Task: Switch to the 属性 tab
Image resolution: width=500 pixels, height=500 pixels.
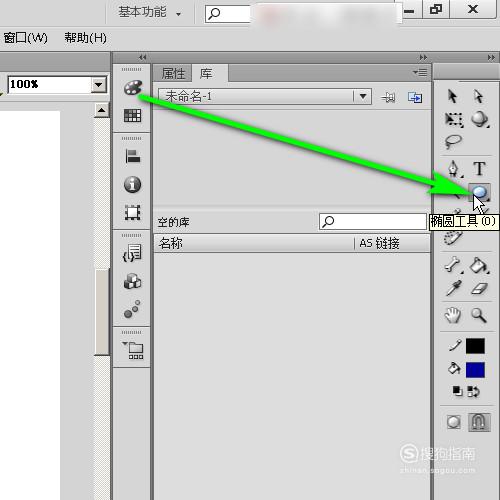Action: point(173,73)
